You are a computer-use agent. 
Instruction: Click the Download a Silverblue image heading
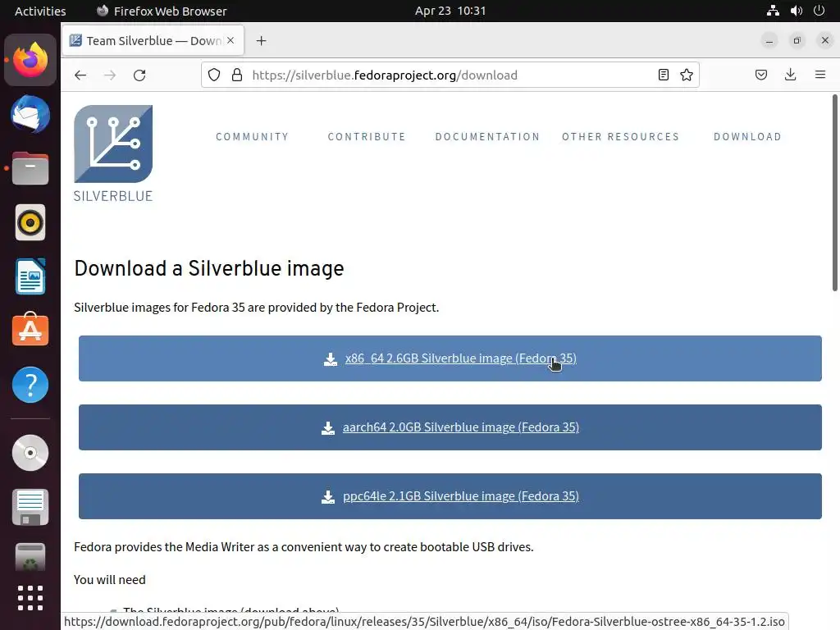209,268
